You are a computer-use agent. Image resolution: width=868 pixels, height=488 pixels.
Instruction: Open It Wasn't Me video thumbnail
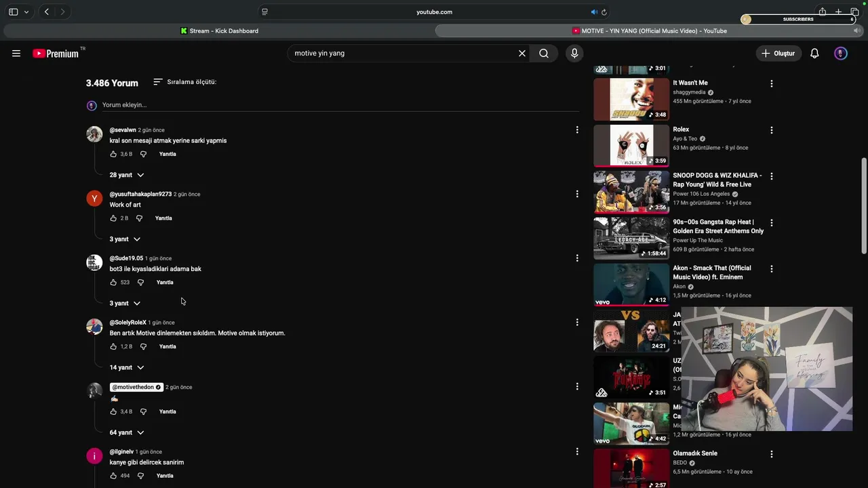[x=631, y=100]
